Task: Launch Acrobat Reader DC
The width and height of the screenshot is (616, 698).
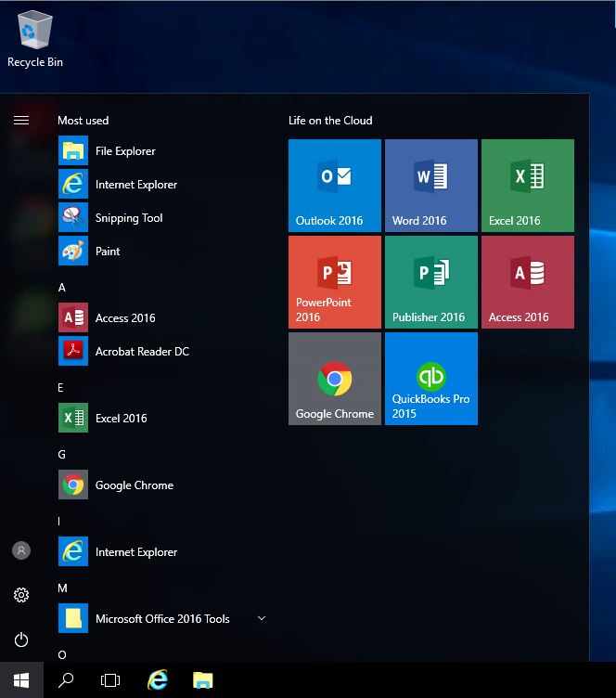Action: (x=162, y=351)
